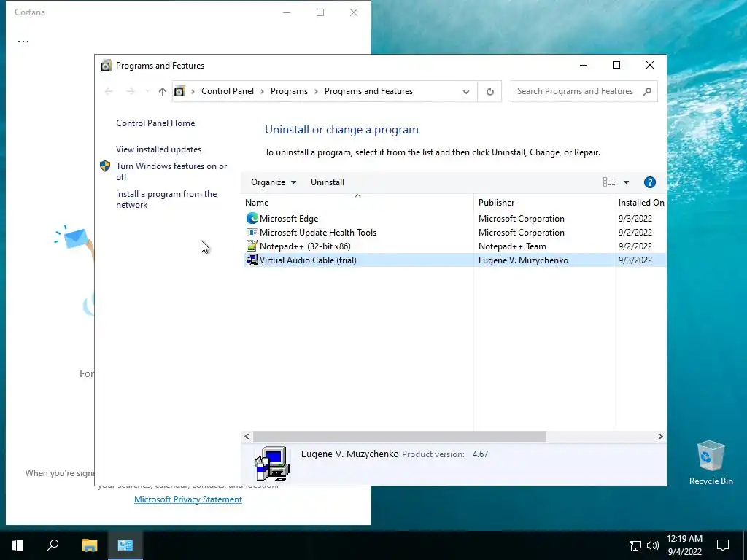747x560 pixels.
Task: Click Programs and Features breadcrumb
Action: (x=368, y=91)
